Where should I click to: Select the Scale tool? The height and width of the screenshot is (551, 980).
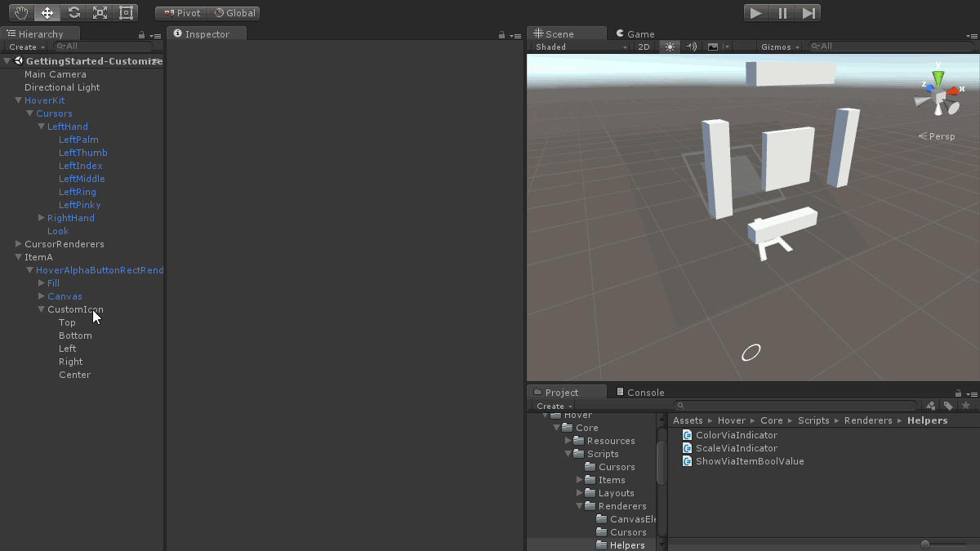point(100,13)
